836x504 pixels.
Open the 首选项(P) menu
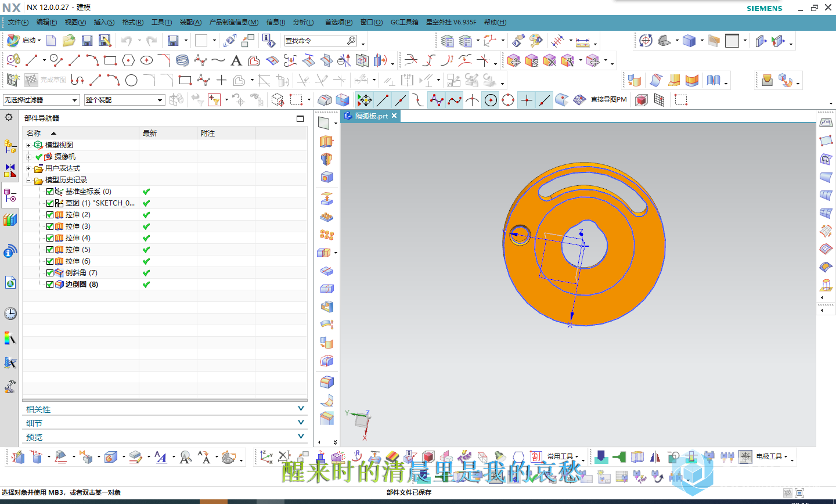338,22
